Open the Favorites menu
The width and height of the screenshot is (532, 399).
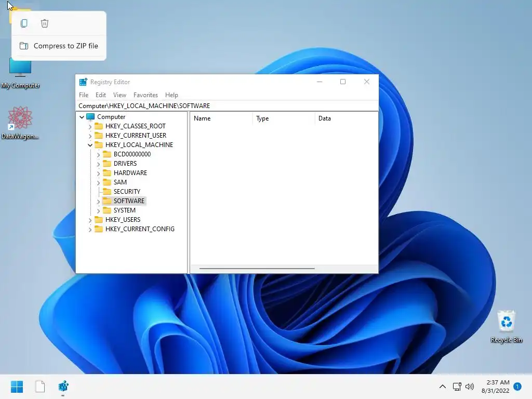coord(145,95)
